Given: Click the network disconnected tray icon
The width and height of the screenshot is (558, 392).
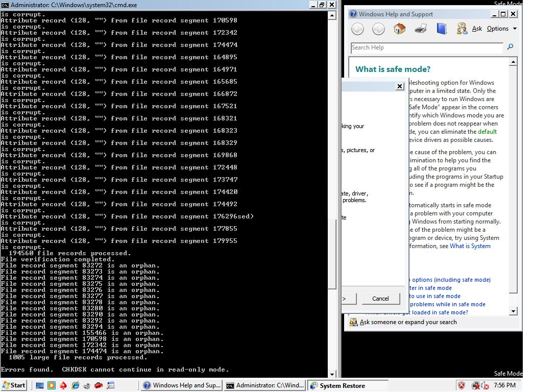Looking at the screenshot, I should (x=475, y=385).
